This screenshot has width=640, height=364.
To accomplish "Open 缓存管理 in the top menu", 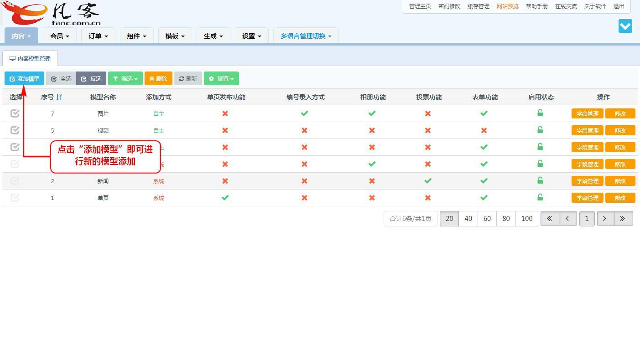I will click(x=478, y=6).
